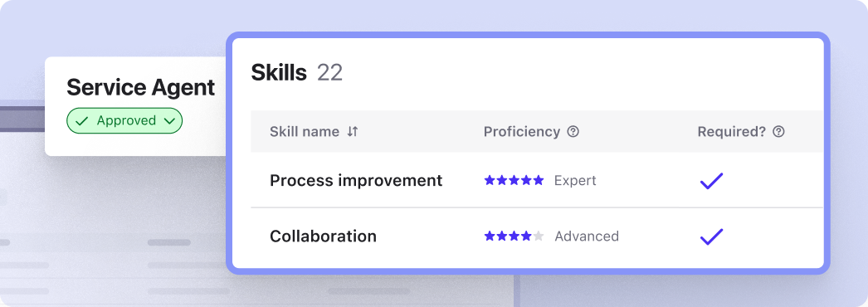
Task: Toggle Required checkmark for Collaboration
Action: click(x=711, y=236)
